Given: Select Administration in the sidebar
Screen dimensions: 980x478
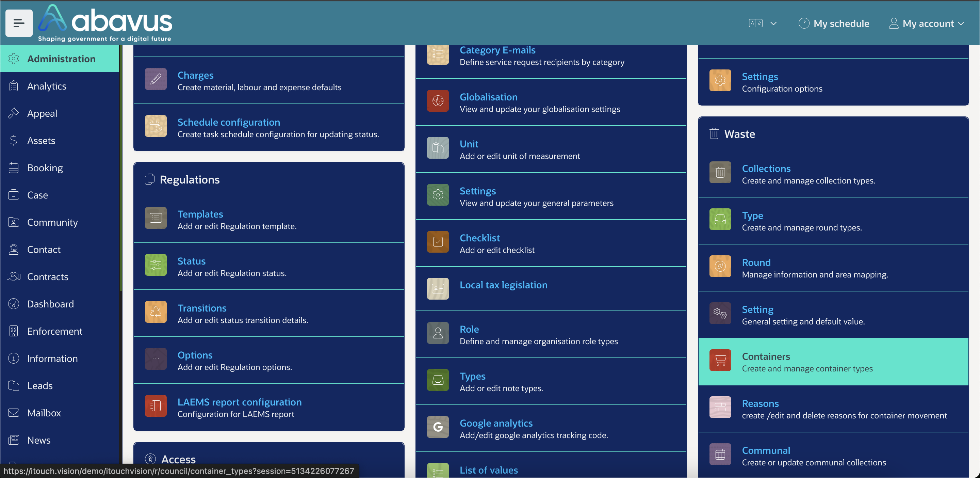Looking at the screenshot, I should (59, 59).
